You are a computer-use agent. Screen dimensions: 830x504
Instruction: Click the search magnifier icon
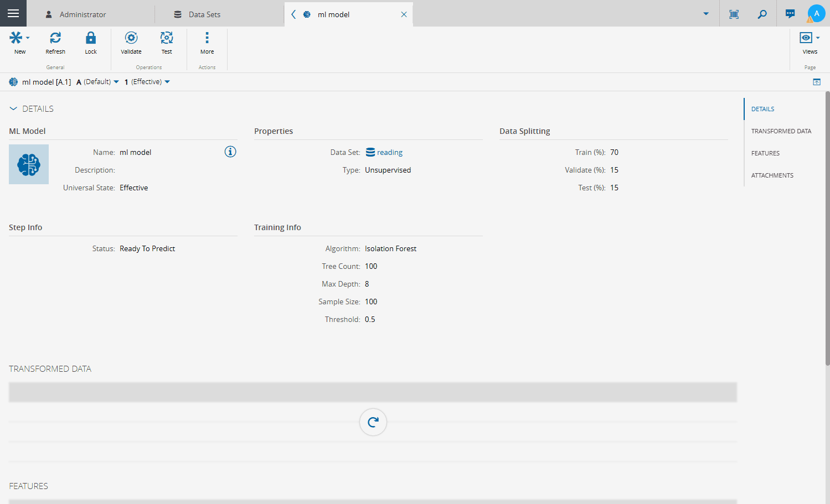coord(762,14)
